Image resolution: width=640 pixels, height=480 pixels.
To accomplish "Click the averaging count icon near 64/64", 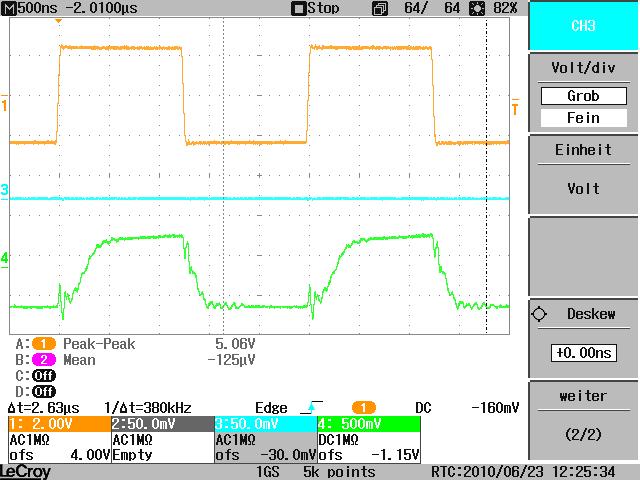I will tap(380, 9).
